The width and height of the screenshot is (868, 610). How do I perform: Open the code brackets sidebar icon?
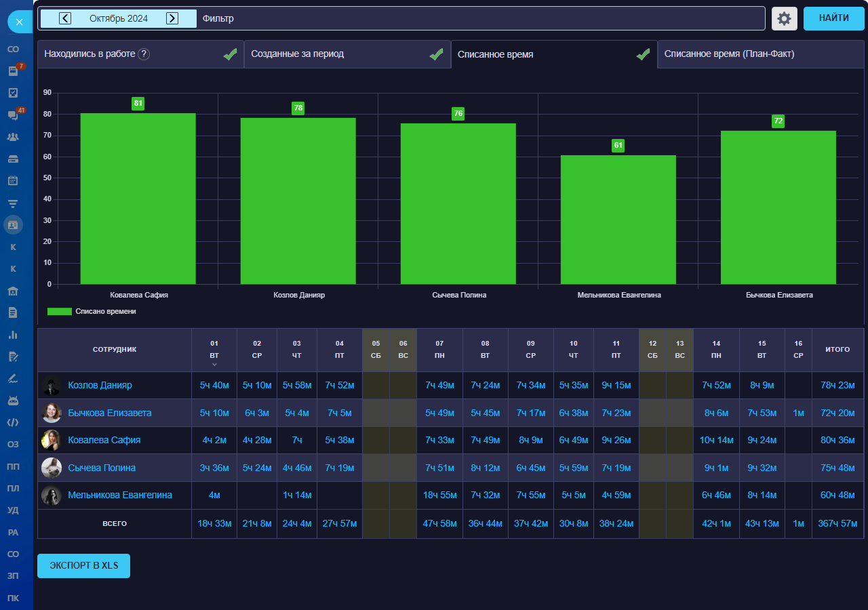[13, 422]
